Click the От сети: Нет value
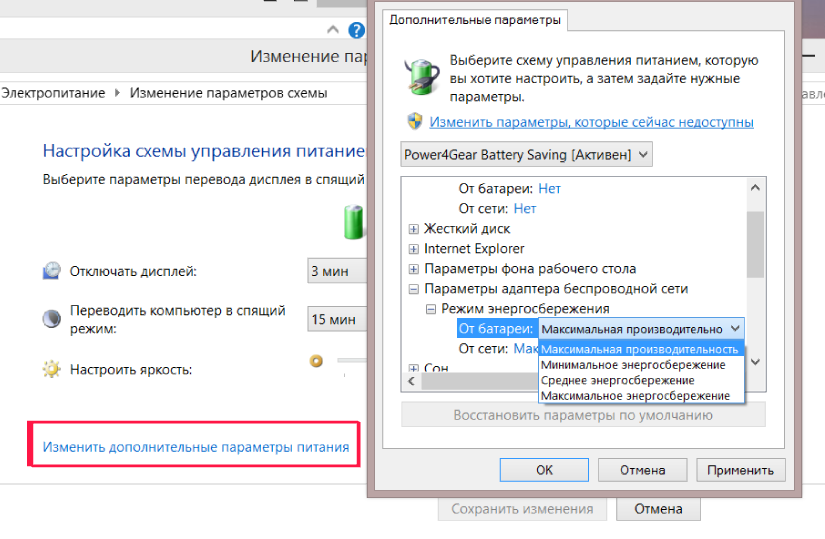 point(525,209)
